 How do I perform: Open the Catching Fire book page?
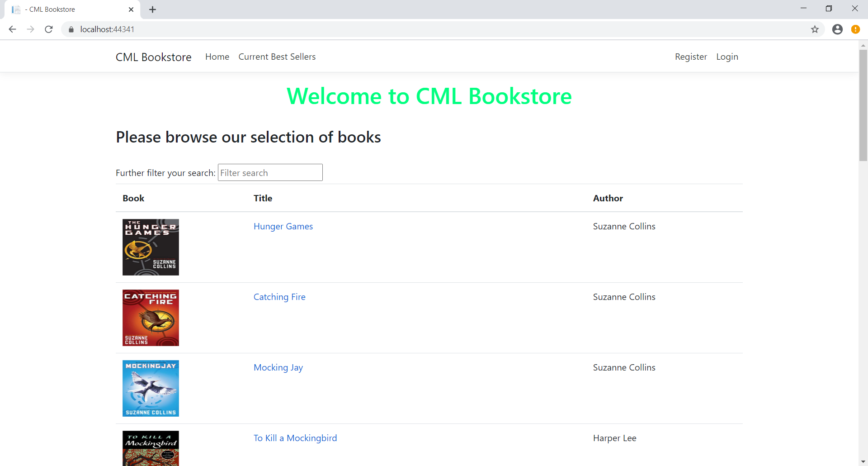point(279,297)
